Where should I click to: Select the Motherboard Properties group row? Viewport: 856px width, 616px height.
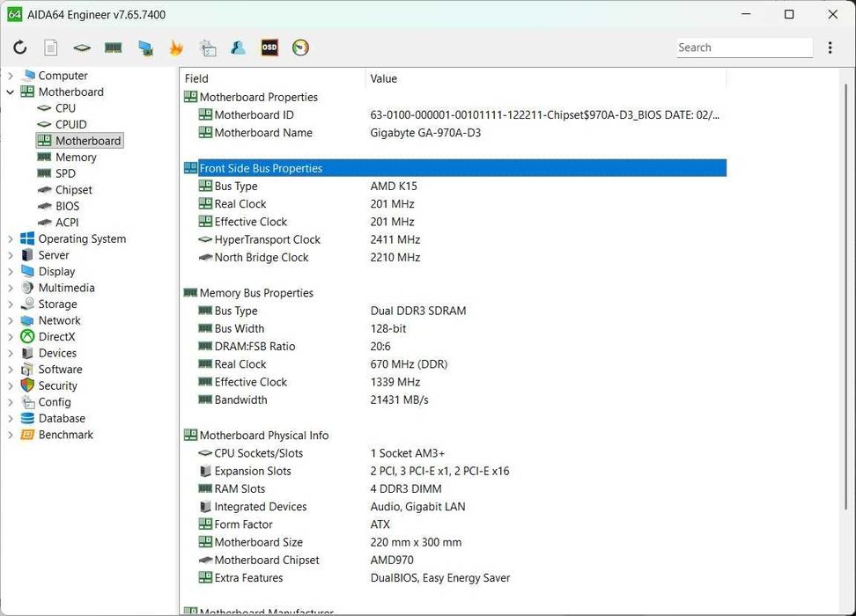pos(454,97)
